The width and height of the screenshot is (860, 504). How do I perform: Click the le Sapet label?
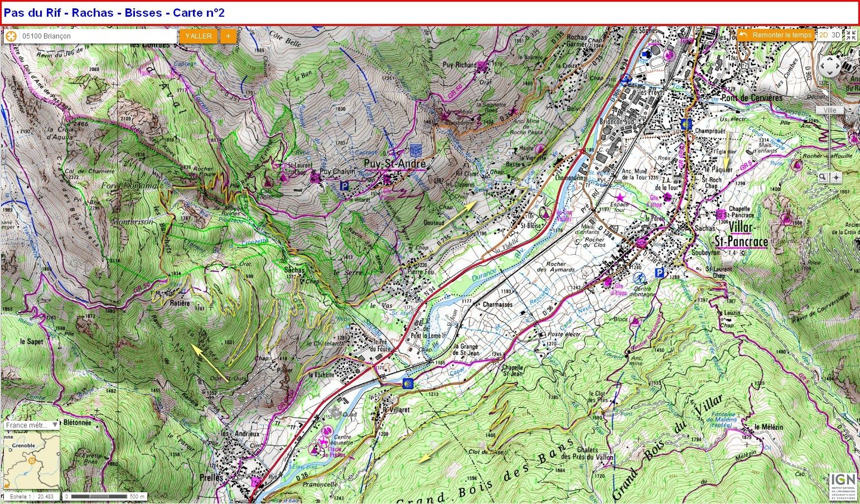[x=31, y=341]
